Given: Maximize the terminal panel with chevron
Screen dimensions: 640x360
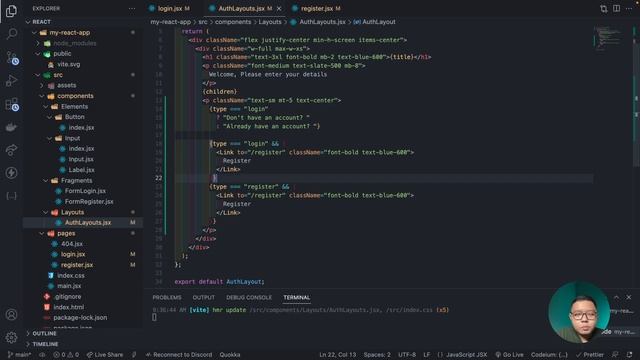Looking at the screenshot, I should coord(616,297).
